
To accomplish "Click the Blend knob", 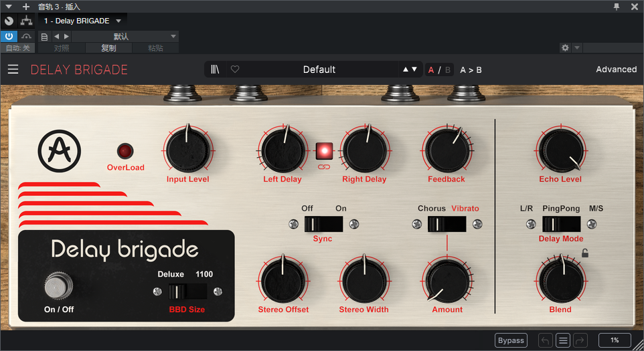I will tap(560, 281).
